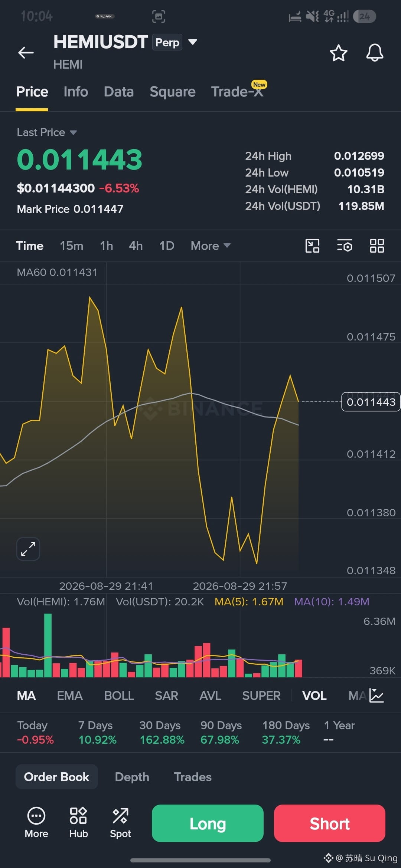Viewport: 401px width, 868px height.
Task: Select the 1h chart interval
Action: [x=106, y=246]
